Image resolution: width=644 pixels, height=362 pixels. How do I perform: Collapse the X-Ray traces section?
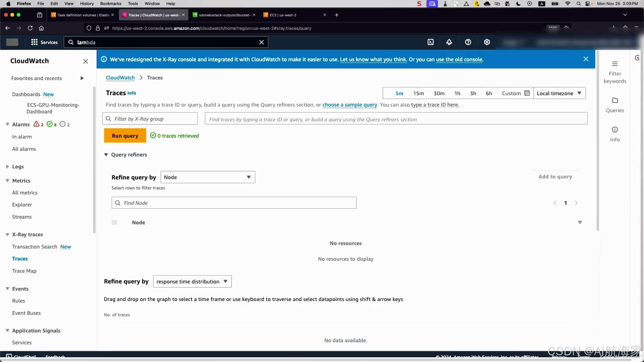(x=7, y=235)
